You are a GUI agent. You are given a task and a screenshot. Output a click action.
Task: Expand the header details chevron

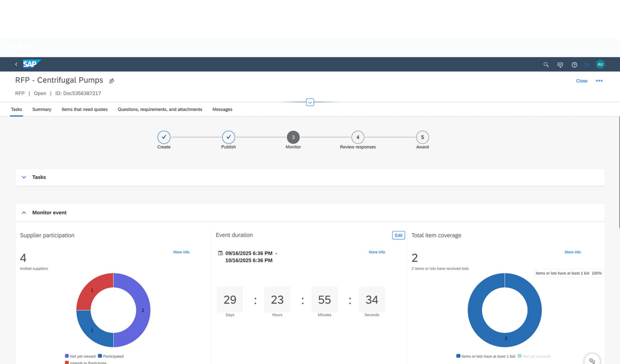point(310,102)
